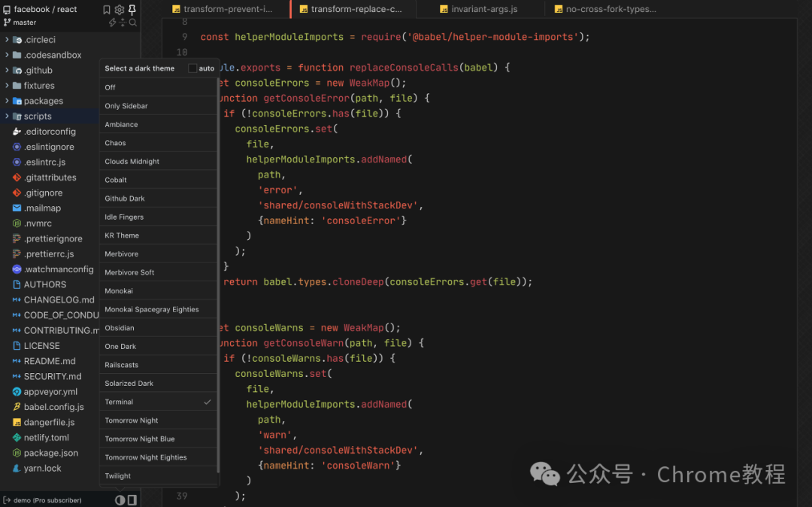This screenshot has width=812, height=507.
Task: Toggle the pin sidebar icon
Action: [x=132, y=9]
